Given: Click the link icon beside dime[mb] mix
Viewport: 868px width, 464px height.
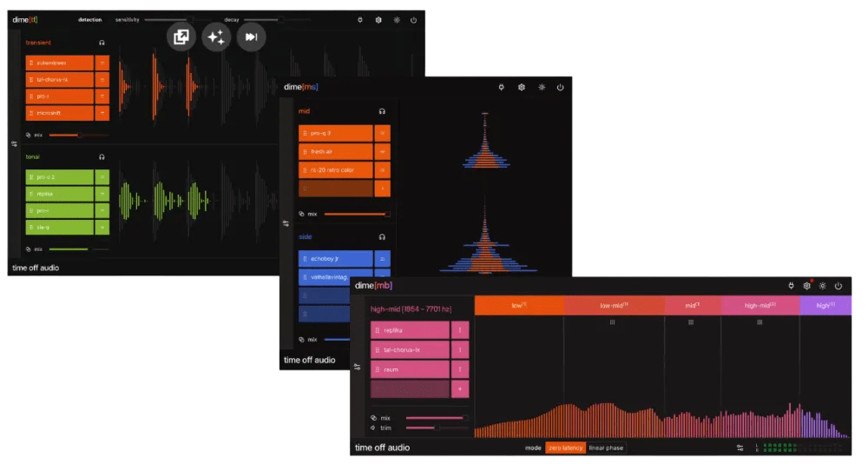Looking at the screenshot, I should (373, 418).
